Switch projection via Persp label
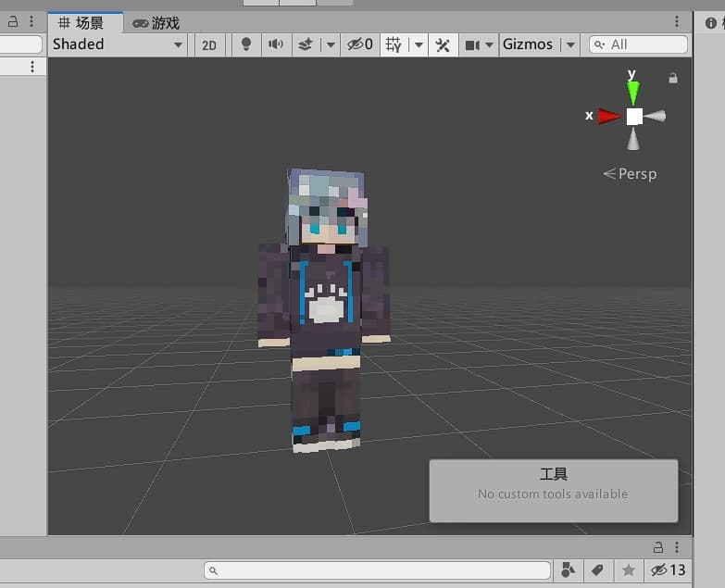The image size is (725, 588). point(630,174)
